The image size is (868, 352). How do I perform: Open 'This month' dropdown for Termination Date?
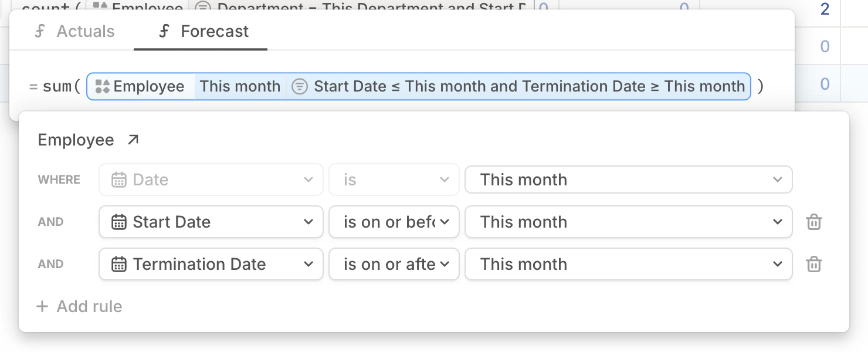(x=628, y=264)
